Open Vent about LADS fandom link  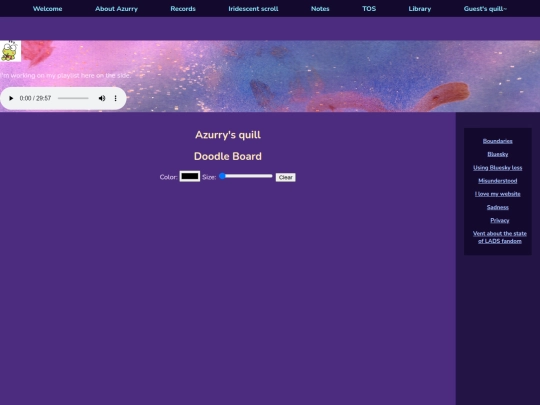(x=499, y=237)
